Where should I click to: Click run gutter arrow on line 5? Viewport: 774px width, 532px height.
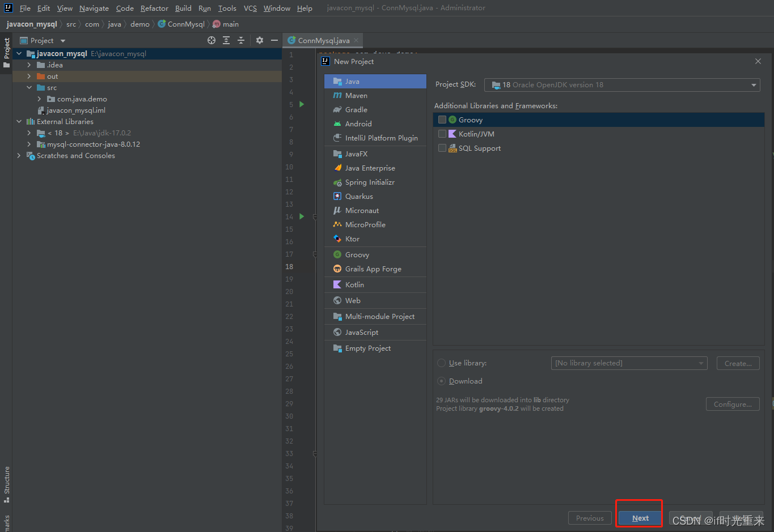click(x=302, y=104)
